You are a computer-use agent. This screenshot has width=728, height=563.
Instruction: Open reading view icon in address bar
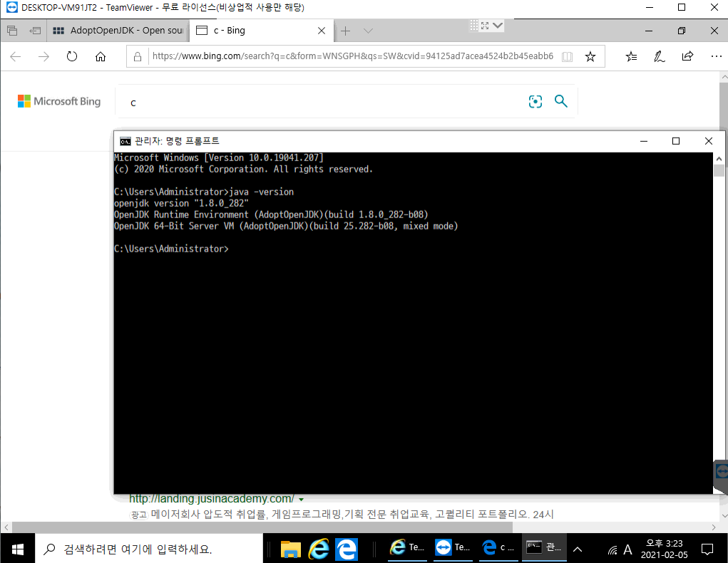coord(567,56)
